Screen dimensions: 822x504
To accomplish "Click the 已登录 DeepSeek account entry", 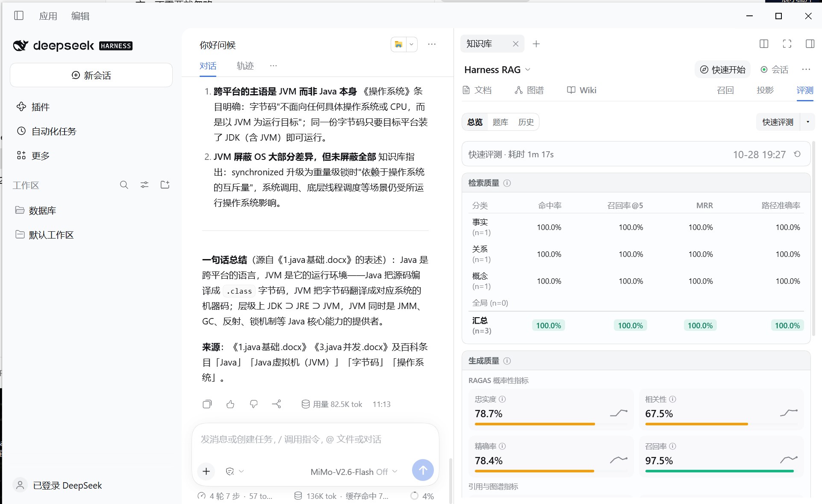I will [58, 485].
